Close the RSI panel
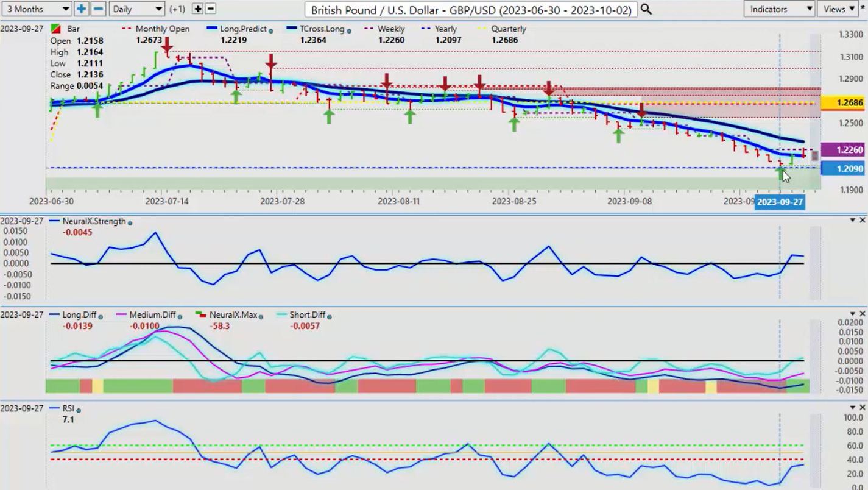Viewport: 868px width, 490px height. (863, 407)
